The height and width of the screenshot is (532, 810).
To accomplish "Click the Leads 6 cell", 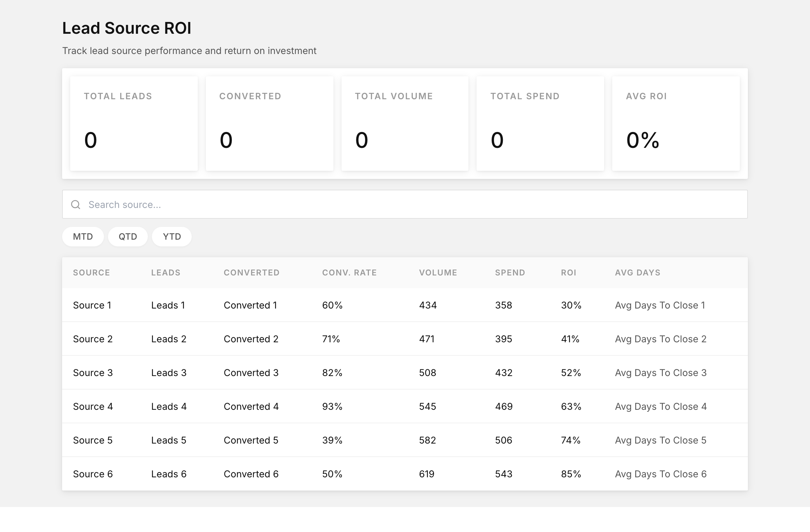I will click(x=169, y=474).
